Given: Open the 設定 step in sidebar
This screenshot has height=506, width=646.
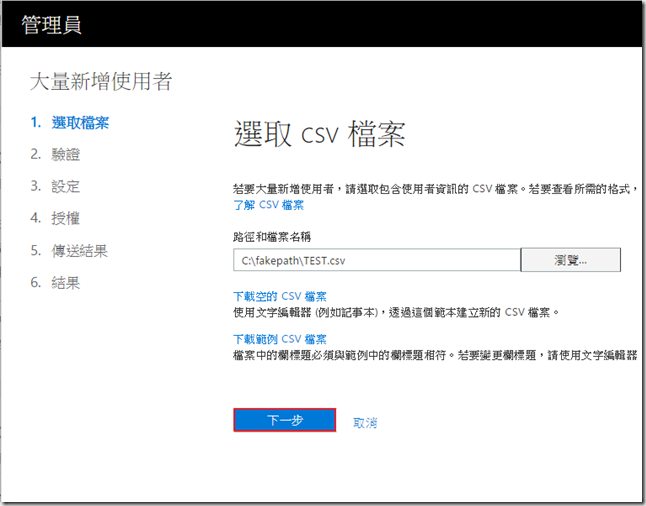Looking at the screenshot, I should click(x=65, y=186).
